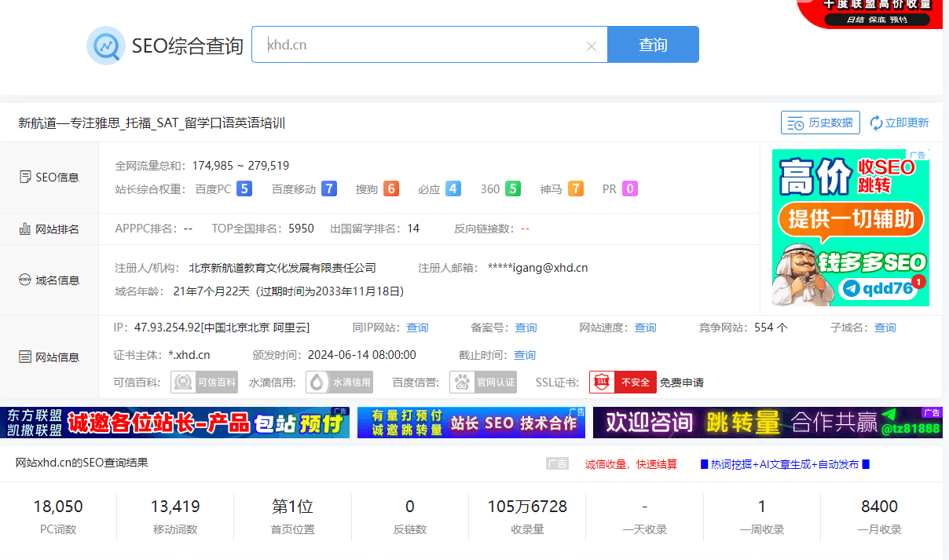The height and width of the screenshot is (560, 949).
Task: Select the 网站信息 list icon
Action: [x=25, y=357]
